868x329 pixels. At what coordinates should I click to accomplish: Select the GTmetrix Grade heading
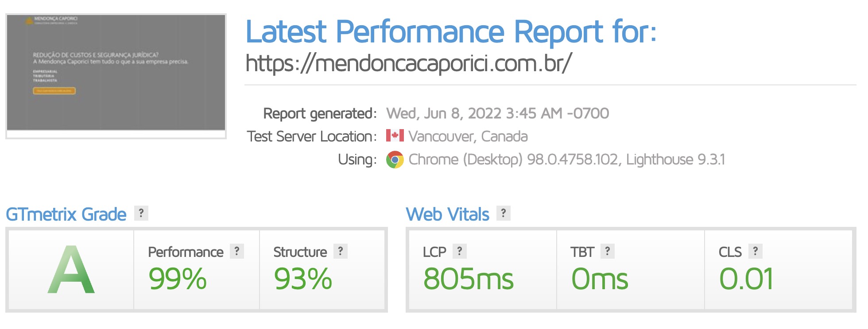[x=66, y=214]
